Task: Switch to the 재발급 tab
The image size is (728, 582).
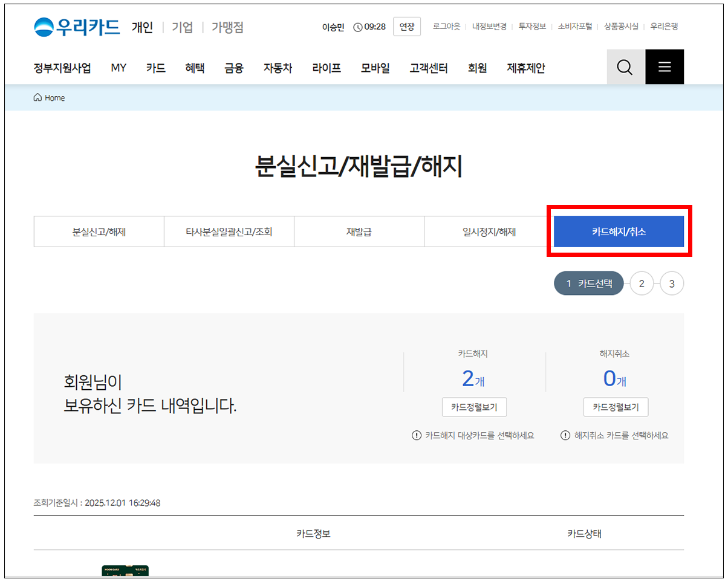Action: [359, 231]
